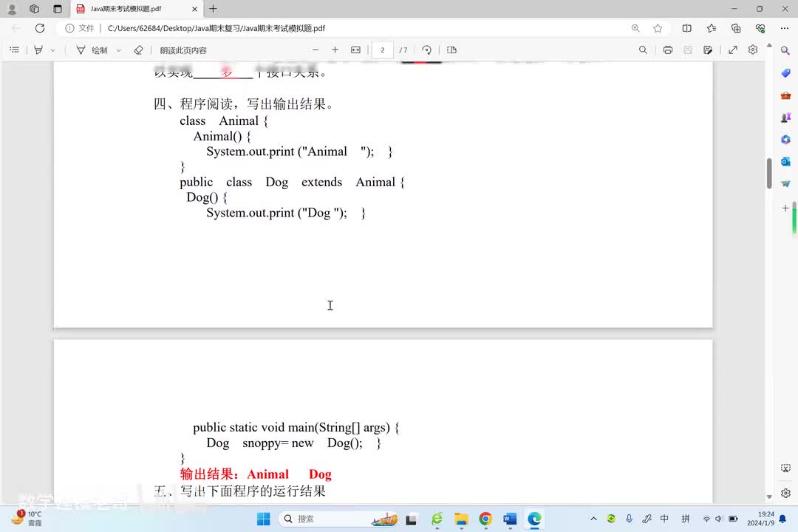
Task: Print the PDF document
Action: [668, 50]
